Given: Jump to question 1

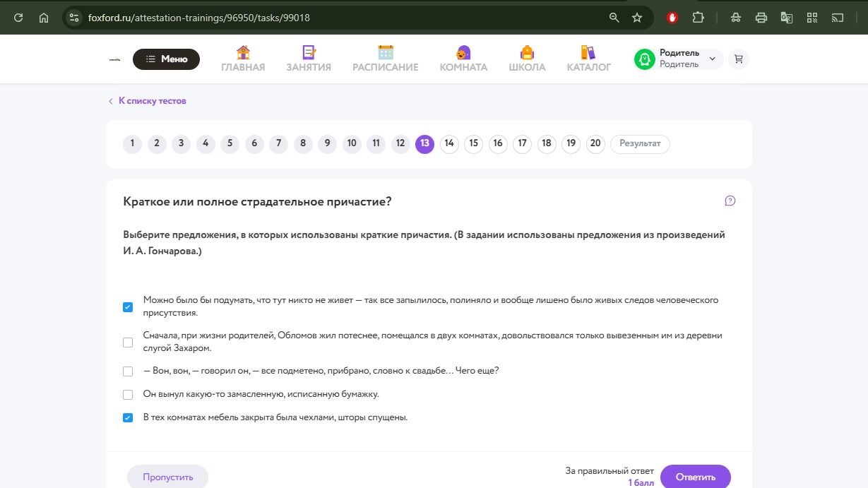Looking at the screenshot, I should coord(132,144).
